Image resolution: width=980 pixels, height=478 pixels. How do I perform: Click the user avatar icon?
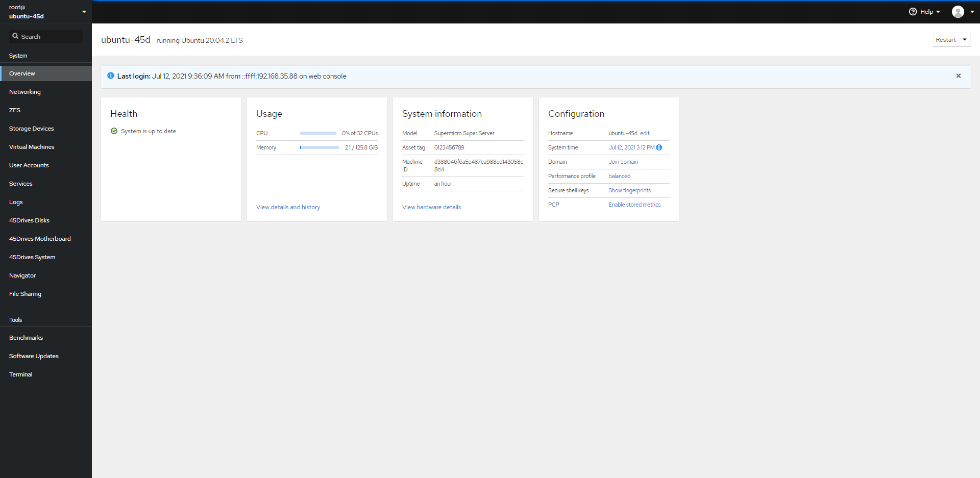(x=959, y=11)
